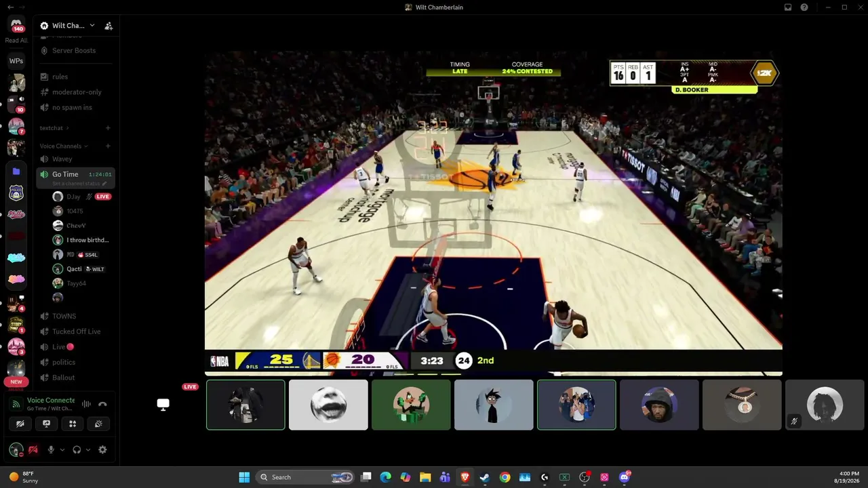
Task: Open Google Chrome from the taskbar
Action: click(x=505, y=477)
